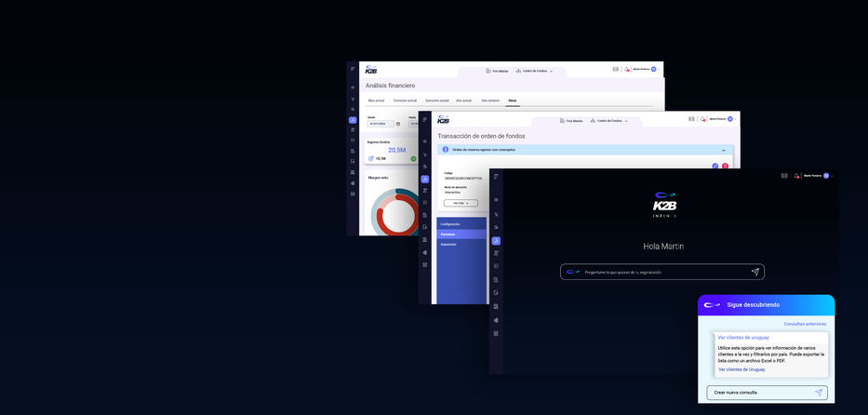868x415 pixels.
Task: Click the highlighted sidebar icon in the Infinia window
Action: [497, 241]
